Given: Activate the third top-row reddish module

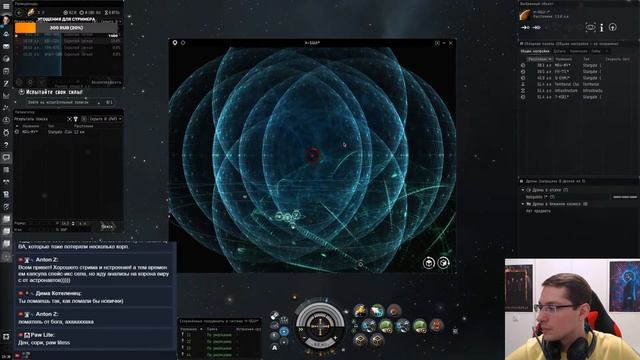Looking at the screenshot, I should point(394,311).
